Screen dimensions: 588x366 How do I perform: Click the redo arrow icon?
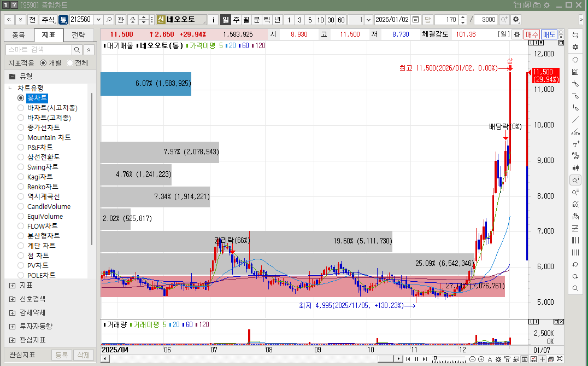point(575,276)
